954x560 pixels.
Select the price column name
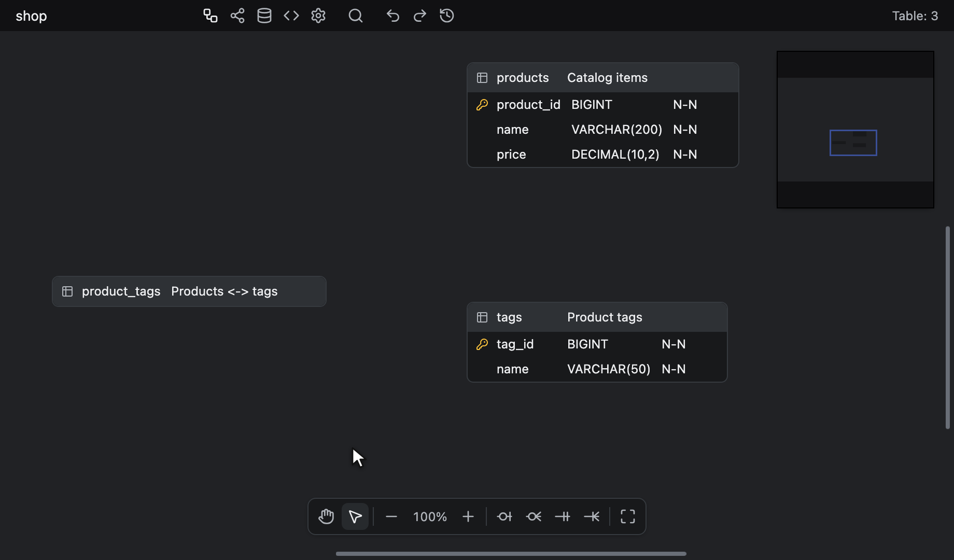coord(511,155)
